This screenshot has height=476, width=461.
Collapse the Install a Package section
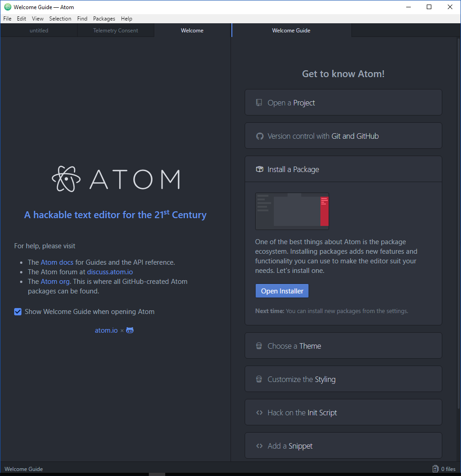click(x=343, y=169)
